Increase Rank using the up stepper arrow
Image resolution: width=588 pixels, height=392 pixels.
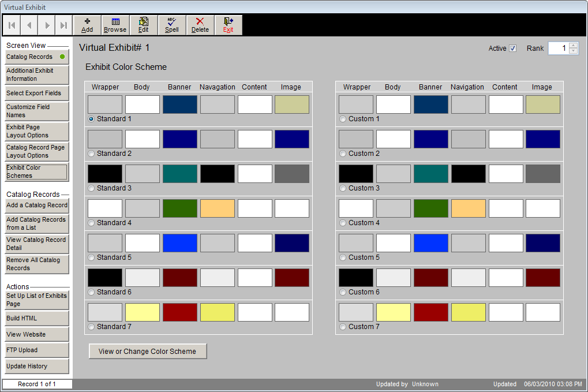coord(572,46)
